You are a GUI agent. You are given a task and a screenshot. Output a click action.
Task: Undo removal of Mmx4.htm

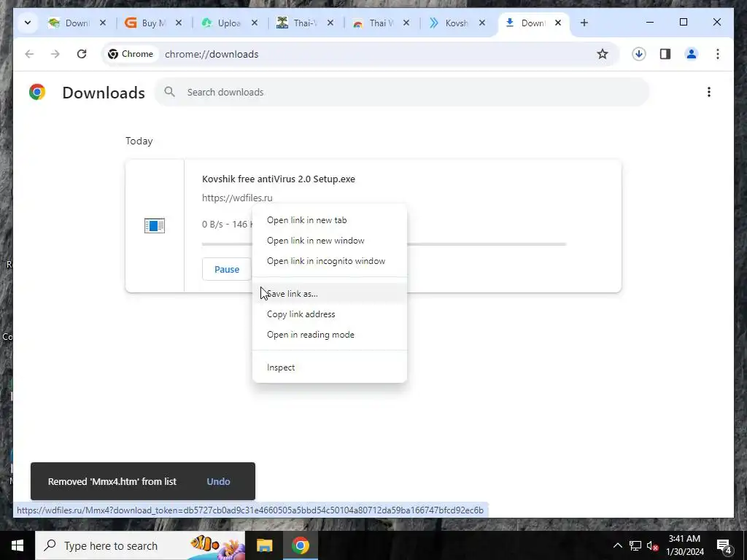(218, 481)
